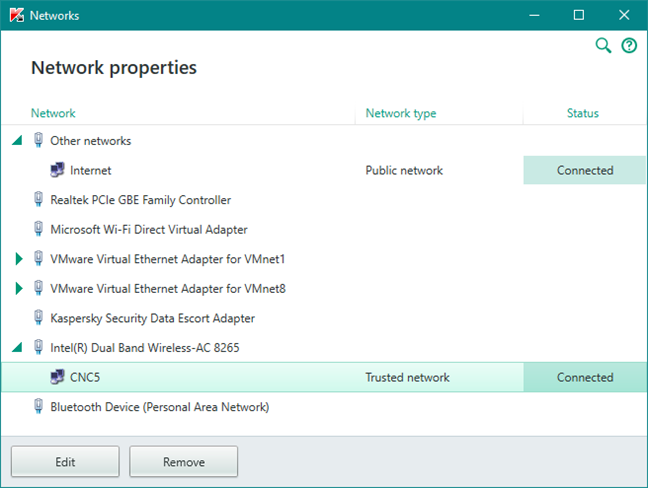Select Intel(R) Dual Band Wireless-AC 8265 label

tap(145, 348)
